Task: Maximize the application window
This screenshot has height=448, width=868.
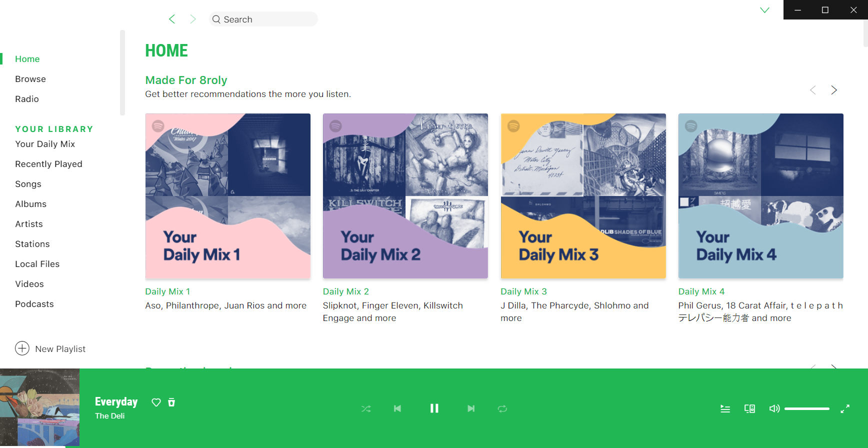Action: pyautogui.click(x=825, y=10)
